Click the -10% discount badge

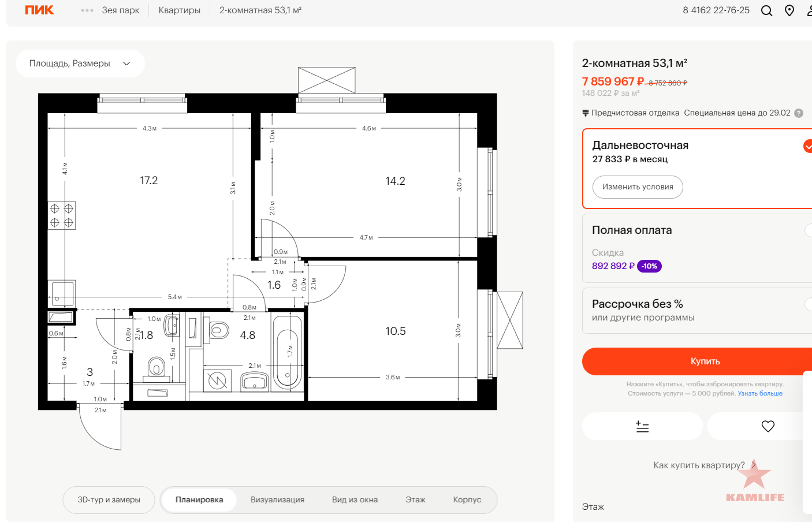click(x=649, y=266)
